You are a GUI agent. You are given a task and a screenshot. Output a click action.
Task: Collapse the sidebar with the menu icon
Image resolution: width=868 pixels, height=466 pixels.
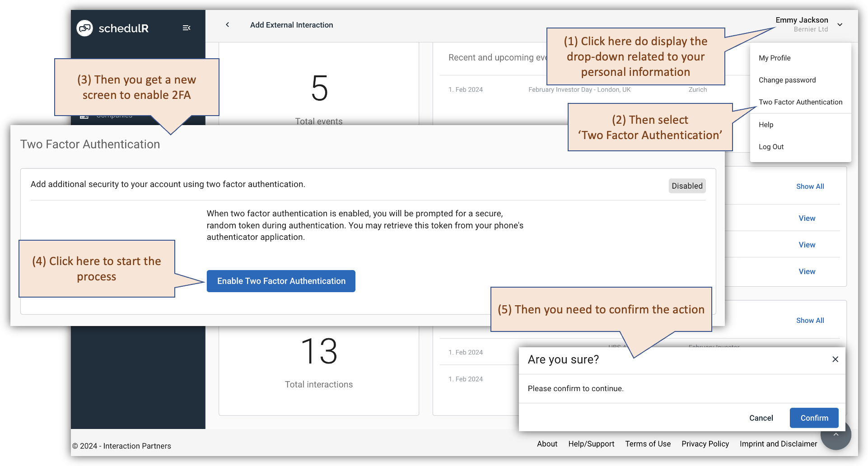[186, 28]
